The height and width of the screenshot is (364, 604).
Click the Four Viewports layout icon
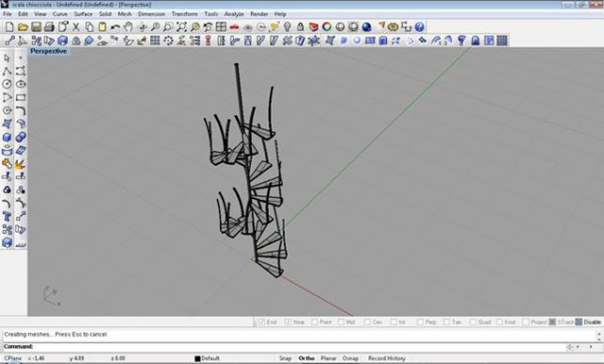[x=221, y=27]
